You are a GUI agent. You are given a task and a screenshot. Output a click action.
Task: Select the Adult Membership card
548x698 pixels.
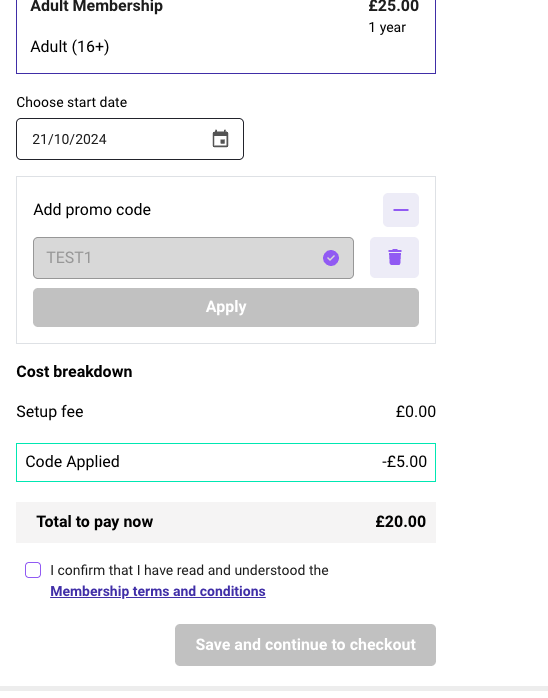226,31
